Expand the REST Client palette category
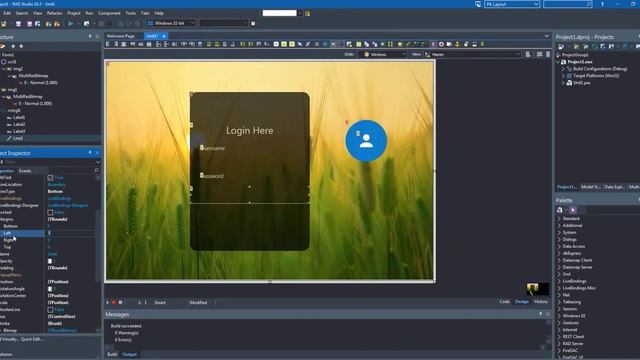This screenshot has height=360, width=640. [559, 337]
